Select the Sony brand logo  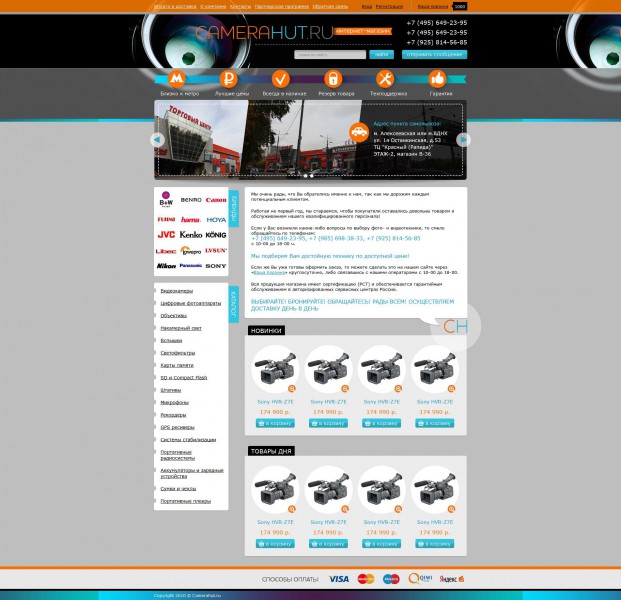216,266
